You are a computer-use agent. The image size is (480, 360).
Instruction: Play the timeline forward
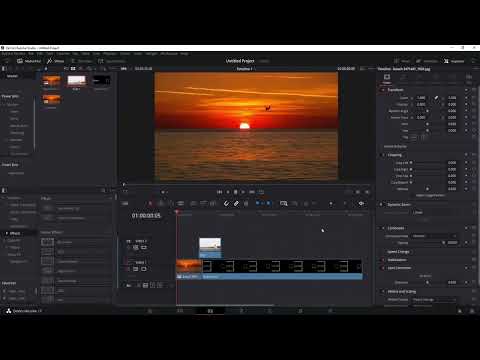tap(243, 192)
